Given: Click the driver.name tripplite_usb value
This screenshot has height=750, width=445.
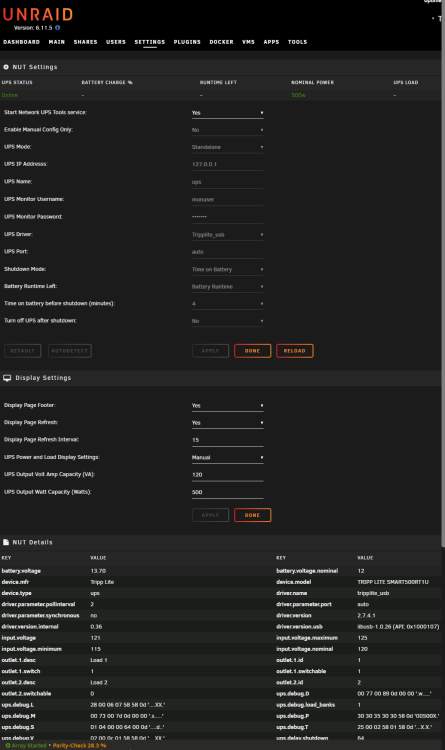Looking at the screenshot, I should point(373,594).
